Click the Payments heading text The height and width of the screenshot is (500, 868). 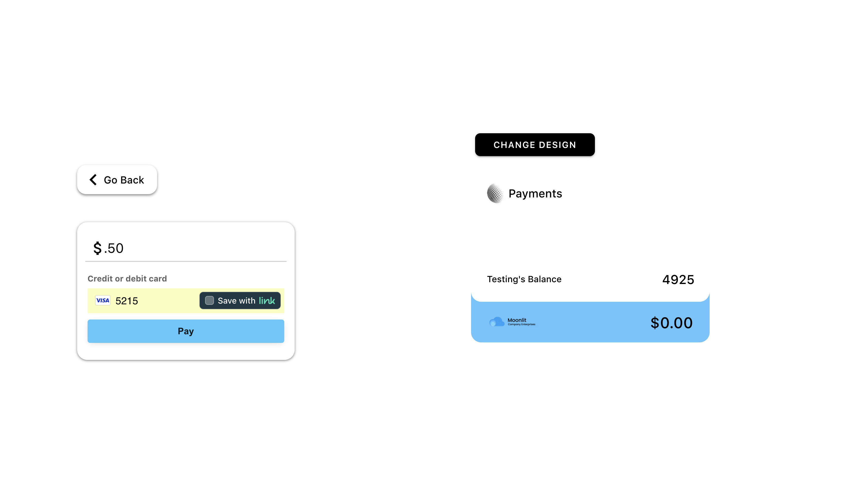(x=535, y=194)
